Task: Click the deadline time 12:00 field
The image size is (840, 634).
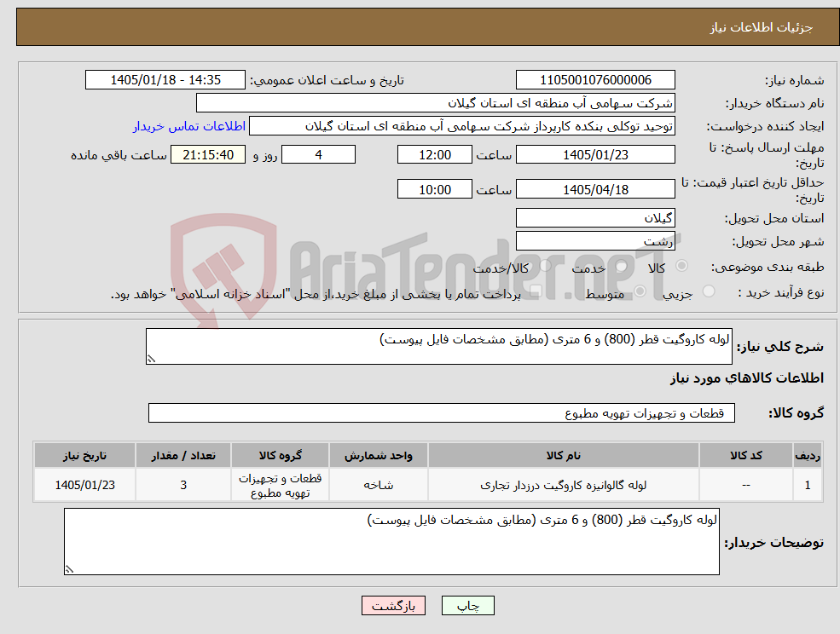Action: pos(434,155)
